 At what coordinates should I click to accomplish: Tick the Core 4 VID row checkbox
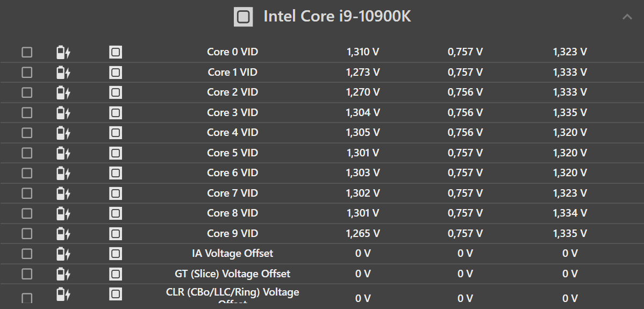(27, 132)
